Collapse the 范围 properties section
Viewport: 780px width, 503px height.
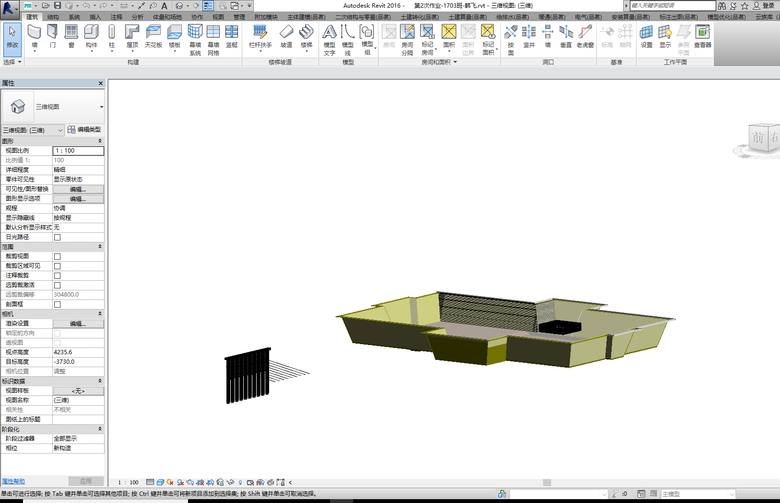[100, 246]
